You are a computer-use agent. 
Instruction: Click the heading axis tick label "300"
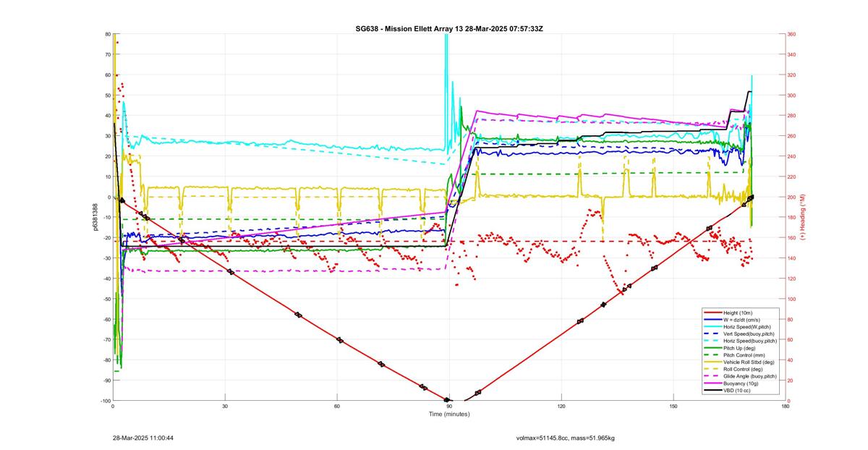click(x=792, y=95)
